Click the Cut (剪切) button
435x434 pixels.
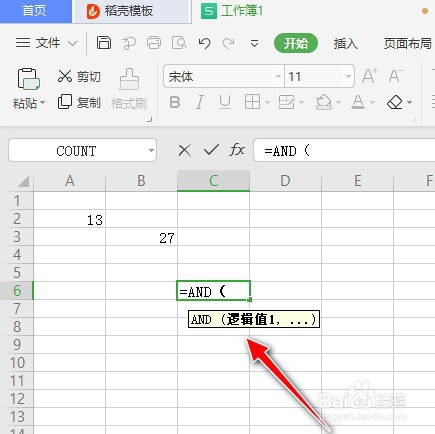[79, 76]
